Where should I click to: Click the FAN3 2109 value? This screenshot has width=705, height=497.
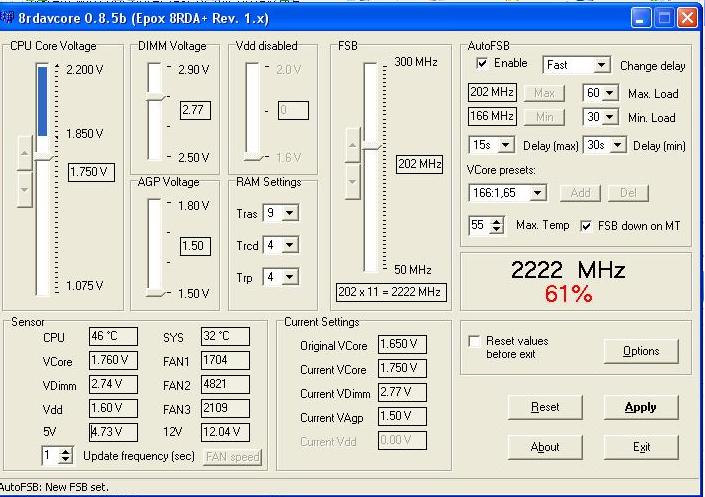point(225,408)
